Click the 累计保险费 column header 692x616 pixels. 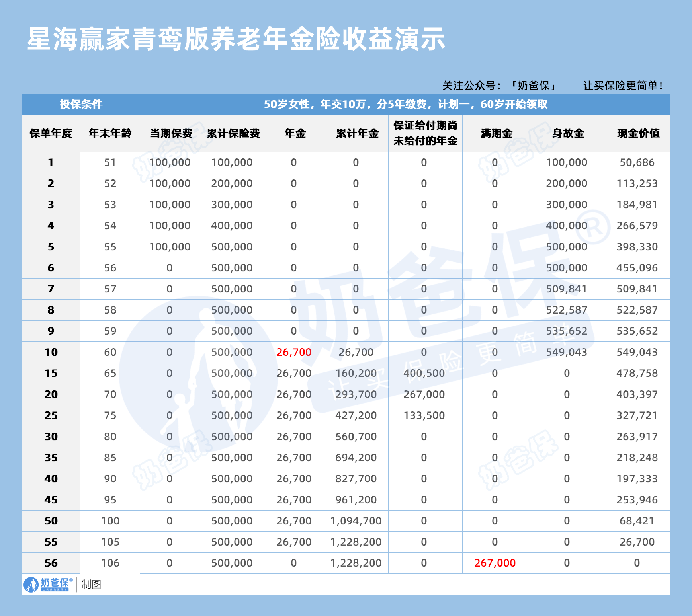coord(233,135)
